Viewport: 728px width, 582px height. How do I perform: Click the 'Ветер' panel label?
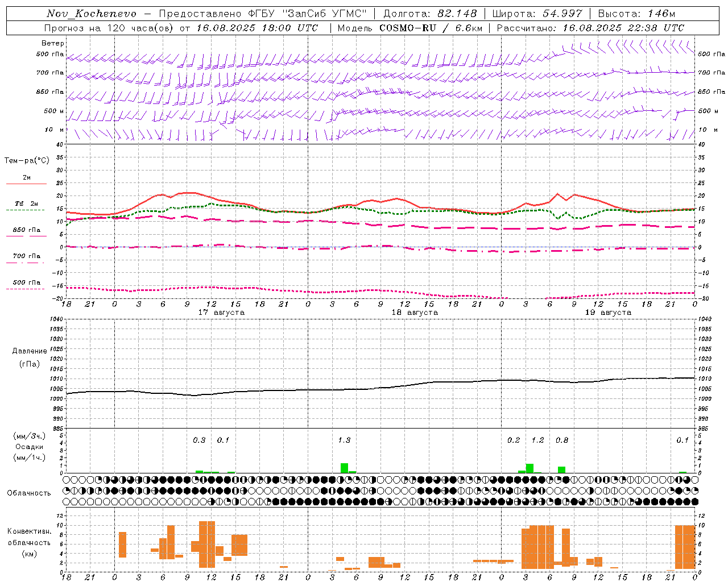click(x=53, y=43)
